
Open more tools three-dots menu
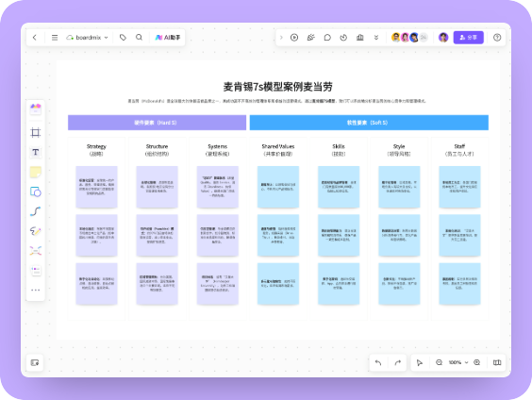point(36,290)
